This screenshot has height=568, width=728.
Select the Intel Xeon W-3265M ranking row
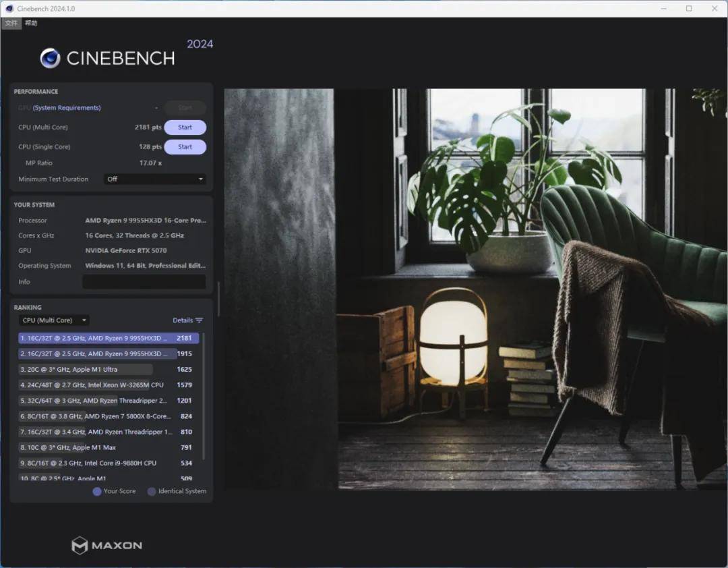click(x=109, y=385)
